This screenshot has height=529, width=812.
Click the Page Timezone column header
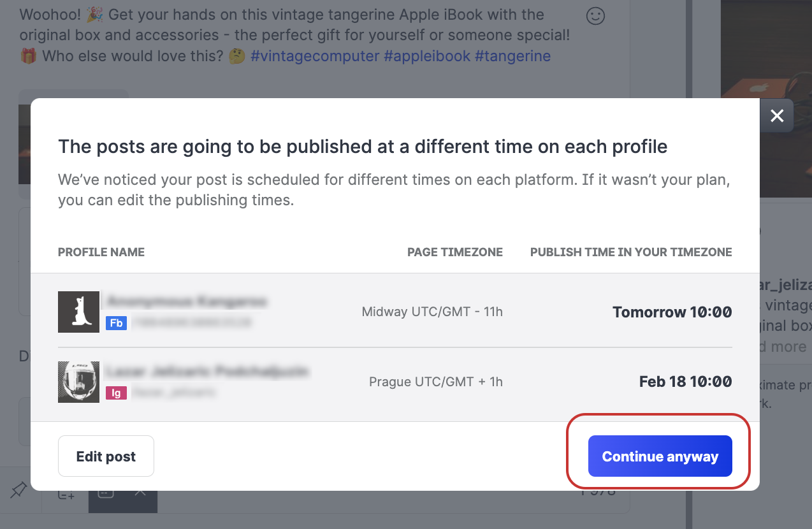(454, 252)
